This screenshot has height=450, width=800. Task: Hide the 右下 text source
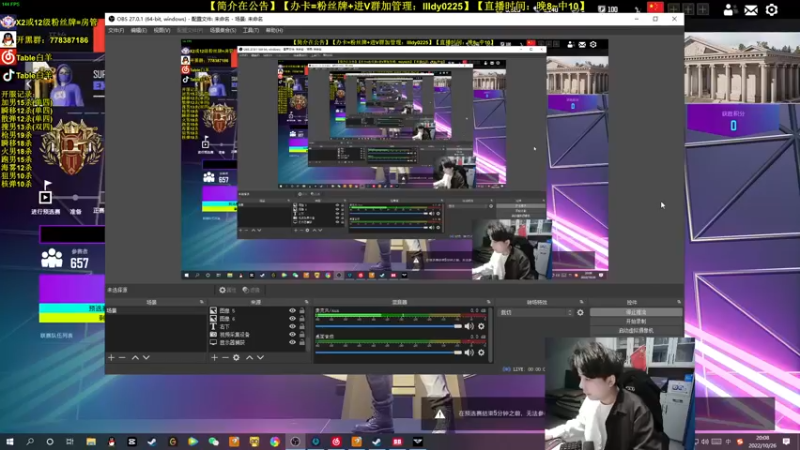click(292, 327)
